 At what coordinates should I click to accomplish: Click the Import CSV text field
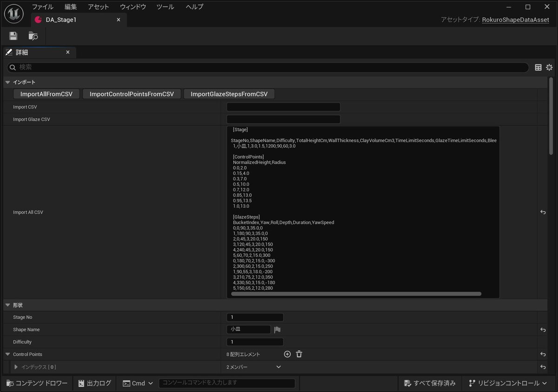click(x=283, y=107)
